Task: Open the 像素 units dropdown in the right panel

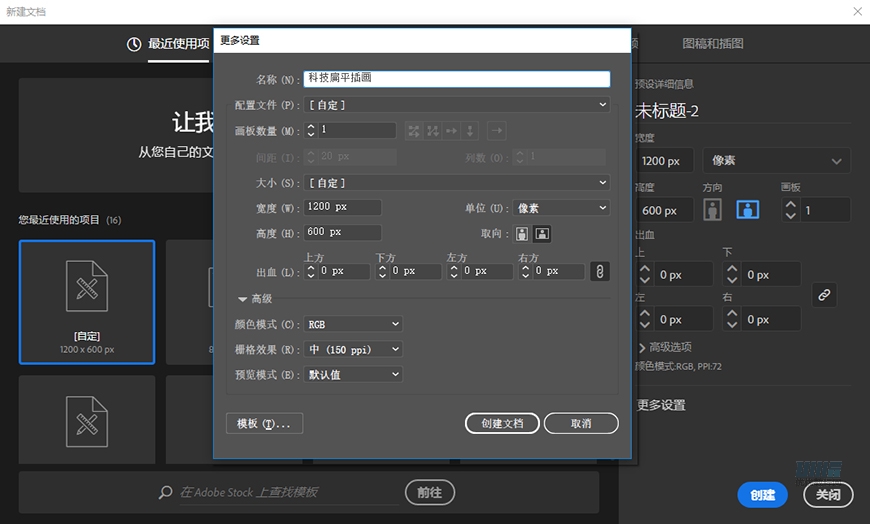Action: click(x=776, y=161)
